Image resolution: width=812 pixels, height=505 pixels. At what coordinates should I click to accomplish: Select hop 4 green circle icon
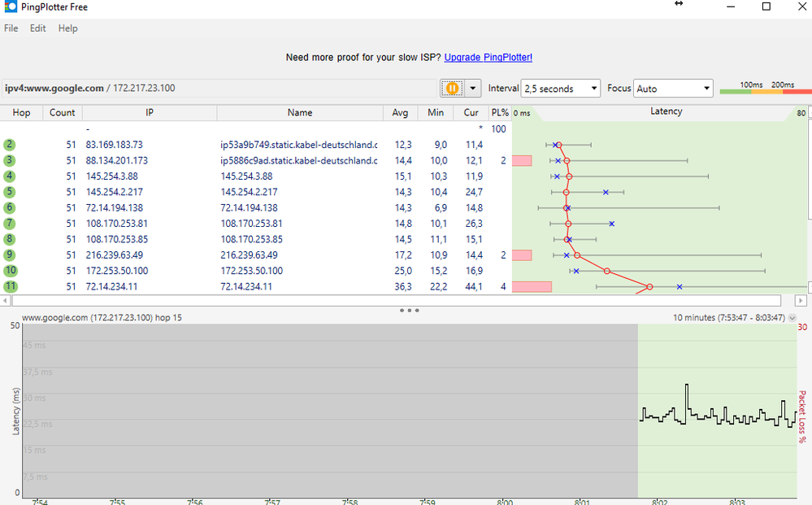(9, 176)
